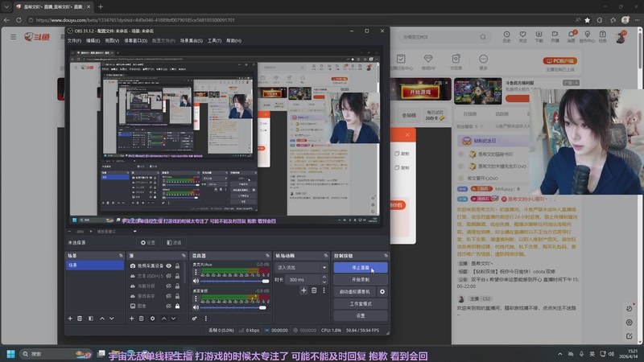Open mixer panel three-dot menu at bottom
This screenshot has height=362, width=644.
click(206, 319)
